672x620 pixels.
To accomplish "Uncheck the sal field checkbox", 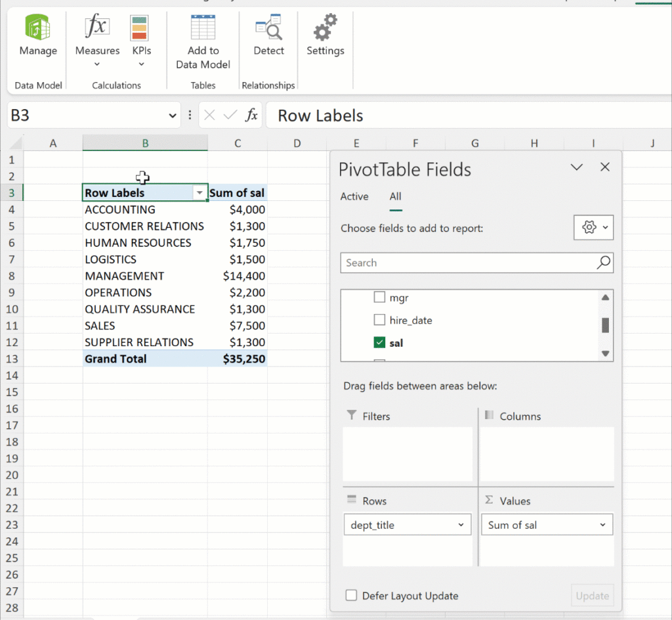I will pos(379,342).
